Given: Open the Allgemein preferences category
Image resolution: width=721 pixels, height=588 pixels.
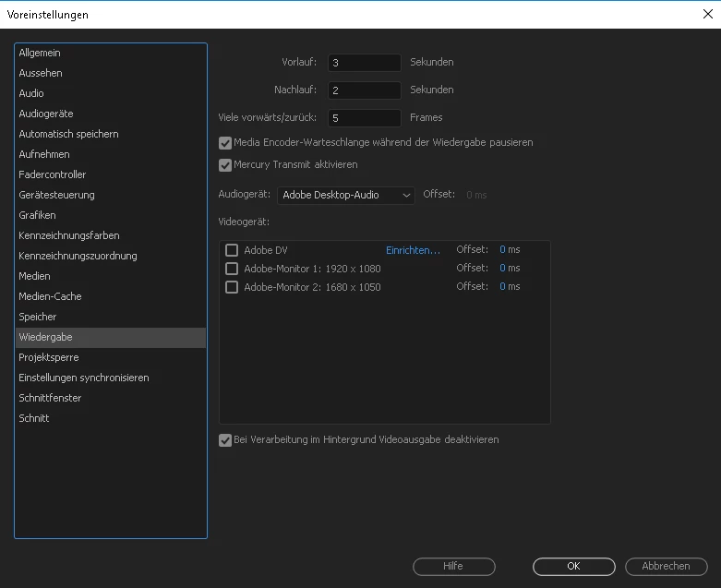Looking at the screenshot, I should click(111, 53).
